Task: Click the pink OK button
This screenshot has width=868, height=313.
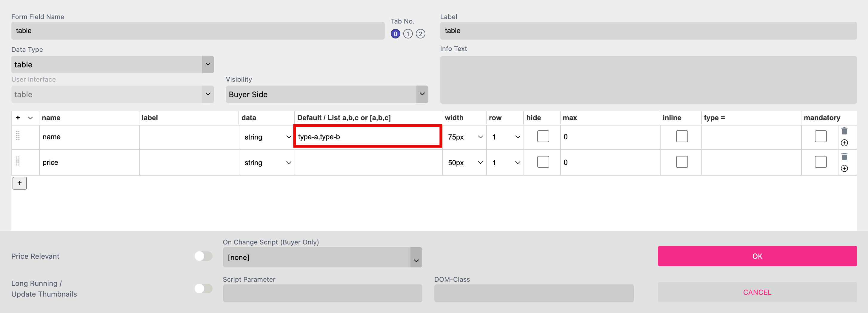Action: (757, 256)
